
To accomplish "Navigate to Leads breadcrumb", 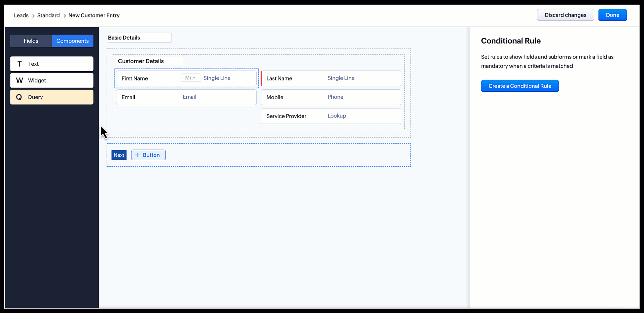I will coord(21,16).
